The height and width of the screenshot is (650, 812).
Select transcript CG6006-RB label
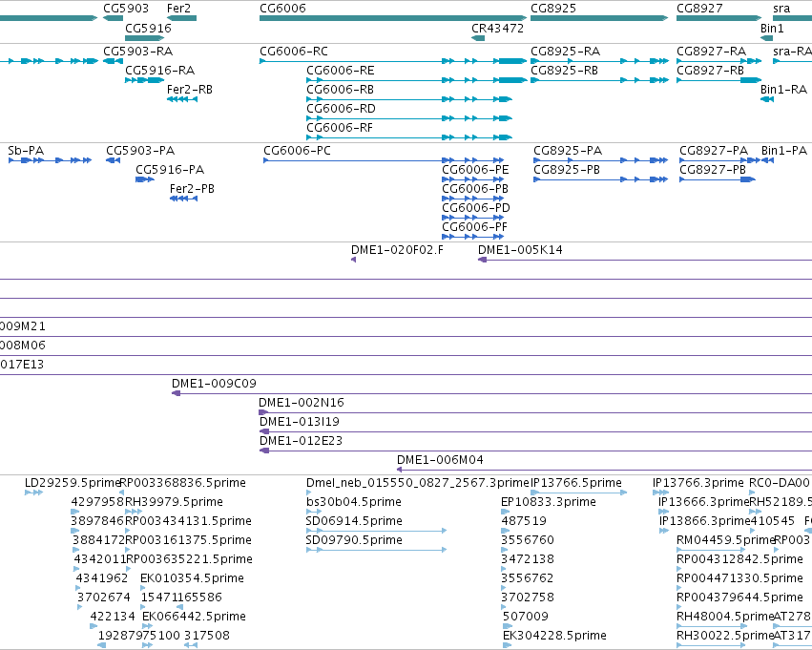pyautogui.click(x=341, y=90)
